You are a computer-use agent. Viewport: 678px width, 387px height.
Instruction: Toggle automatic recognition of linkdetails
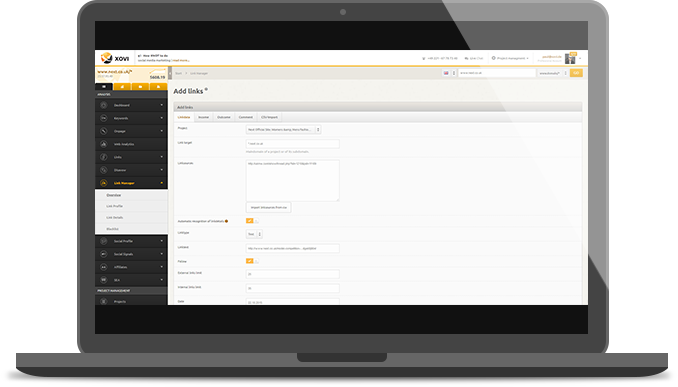tap(252, 221)
